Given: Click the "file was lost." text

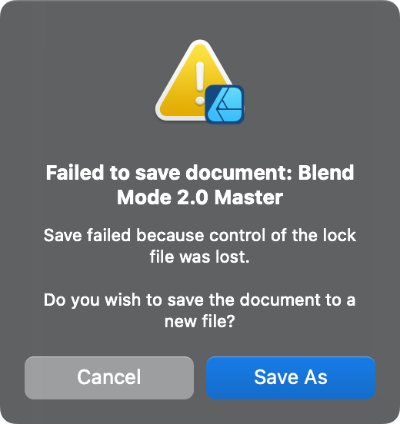Looking at the screenshot, I should point(200,257).
